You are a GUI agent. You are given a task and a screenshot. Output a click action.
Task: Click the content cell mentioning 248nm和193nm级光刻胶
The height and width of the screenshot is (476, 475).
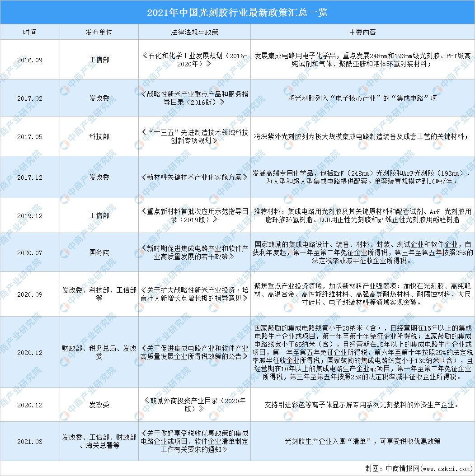tap(362, 60)
